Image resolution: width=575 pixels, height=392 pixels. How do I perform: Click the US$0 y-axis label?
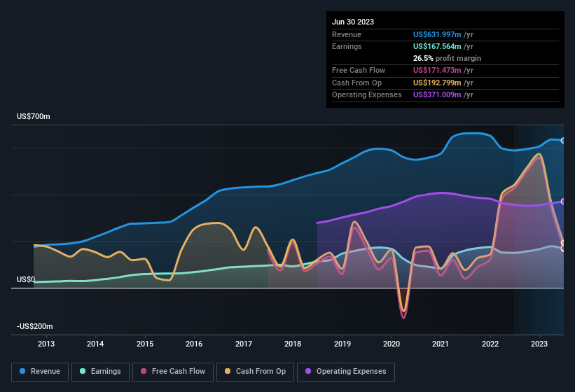(26, 279)
